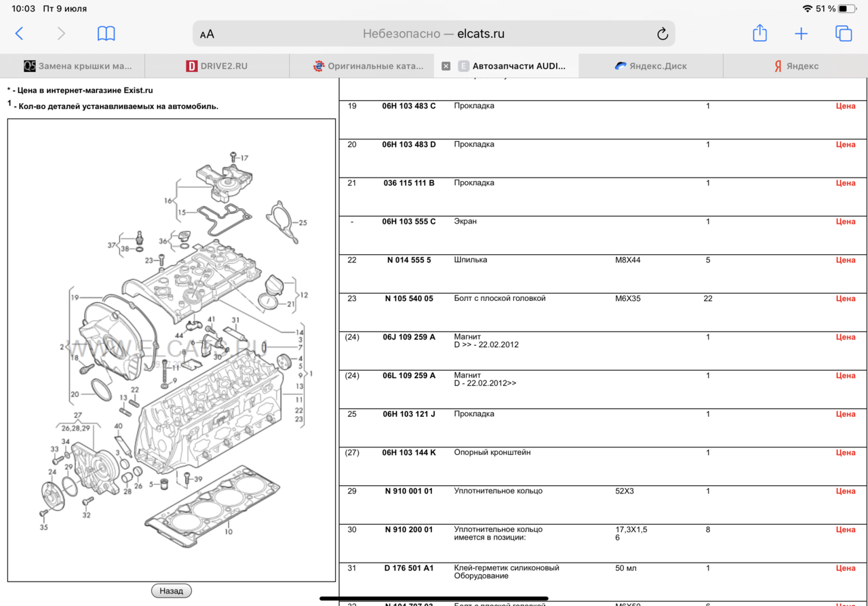Open the aA page settings menu
Viewport: 868px width, 606px height.
(207, 34)
